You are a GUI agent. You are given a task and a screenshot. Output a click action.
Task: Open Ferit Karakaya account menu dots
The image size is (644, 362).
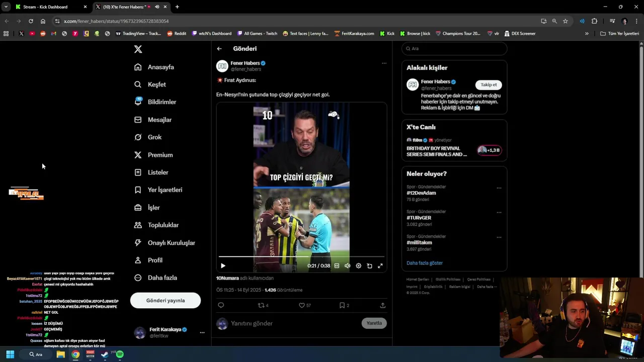click(202, 332)
